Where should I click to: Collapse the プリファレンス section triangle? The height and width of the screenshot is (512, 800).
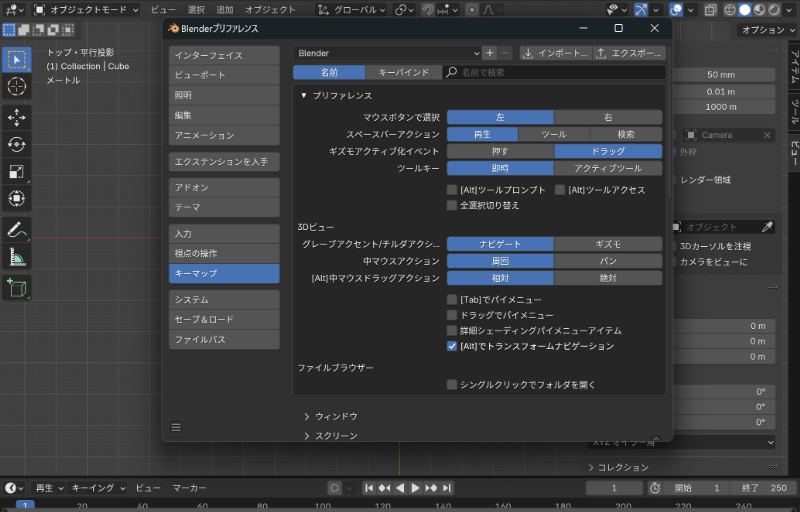point(304,95)
